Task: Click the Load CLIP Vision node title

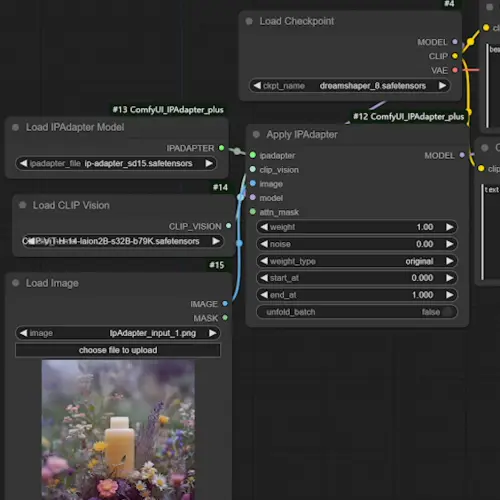Action: point(71,205)
